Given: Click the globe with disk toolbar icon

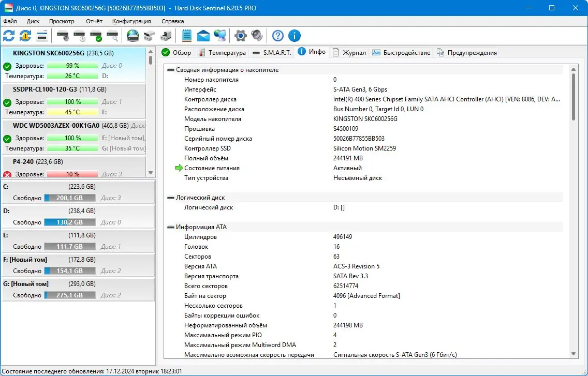Looking at the screenshot, I should (133, 36).
